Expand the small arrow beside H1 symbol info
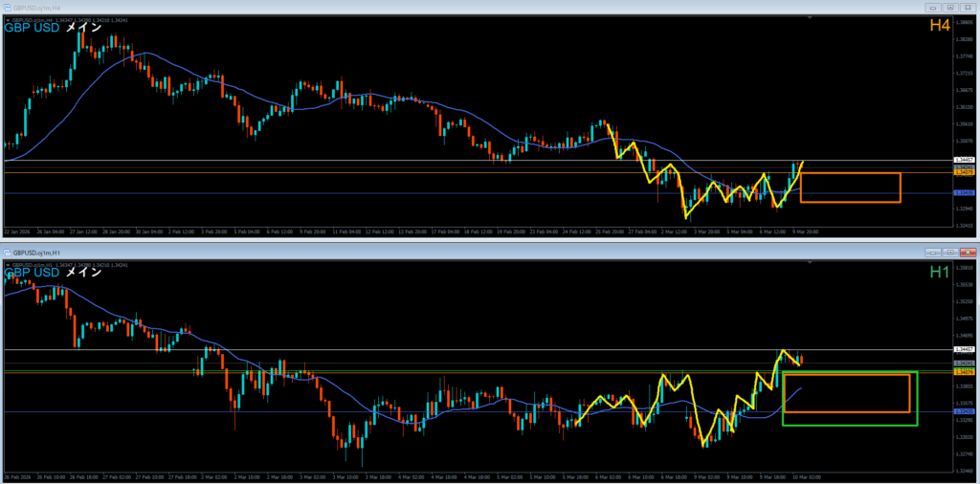The image size is (980, 484). [7, 264]
